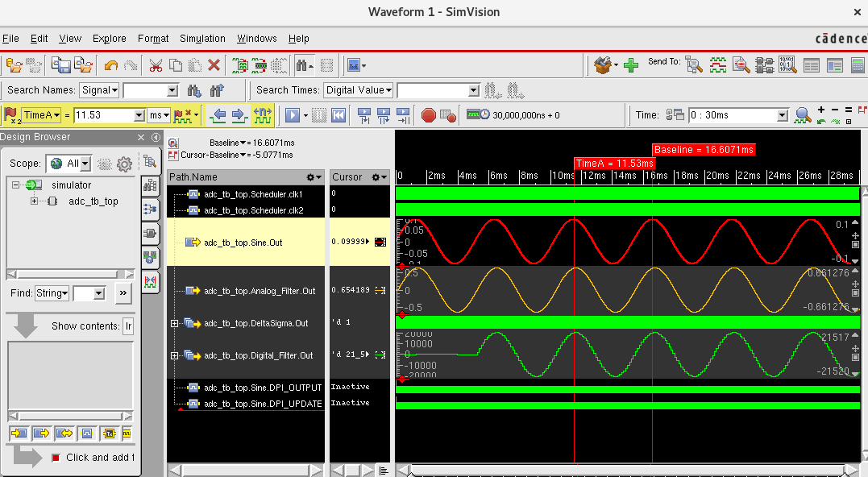
Task: Collapse the simulator tree node
Action: 16,185
